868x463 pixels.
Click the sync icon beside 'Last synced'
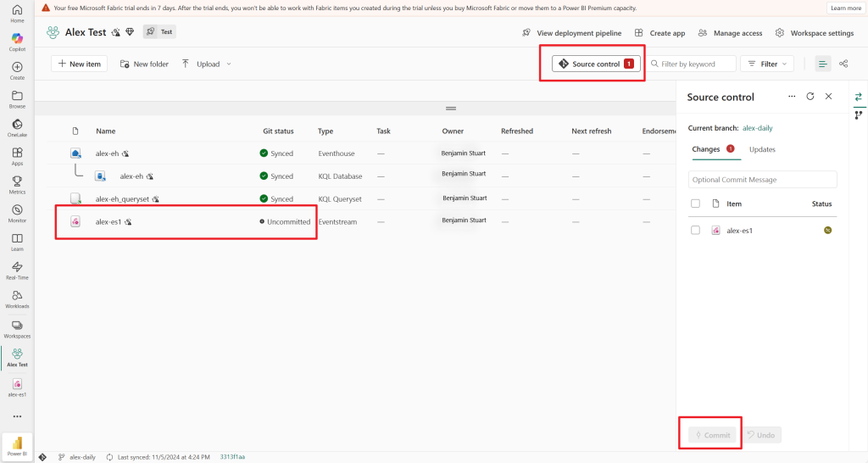coord(109,457)
